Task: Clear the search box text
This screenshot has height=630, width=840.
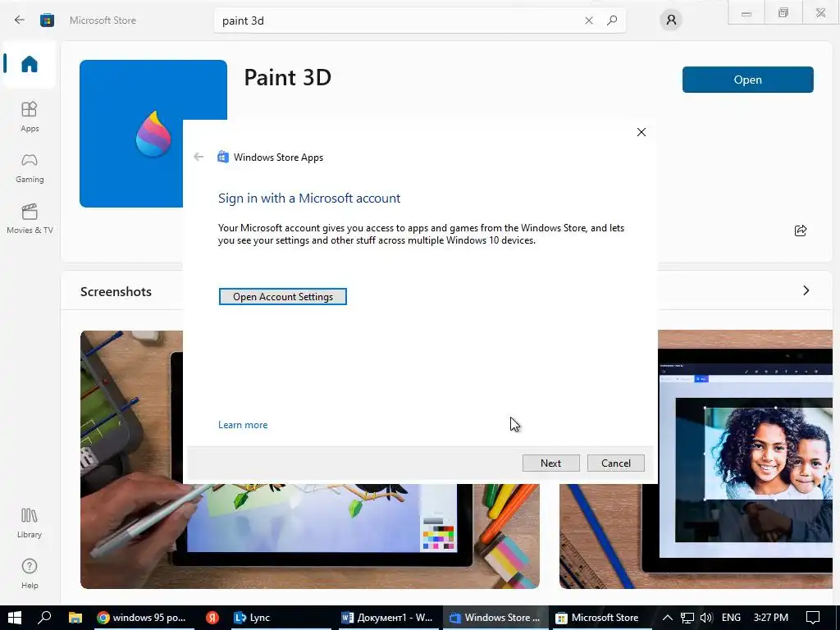Action: tap(589, 21)
